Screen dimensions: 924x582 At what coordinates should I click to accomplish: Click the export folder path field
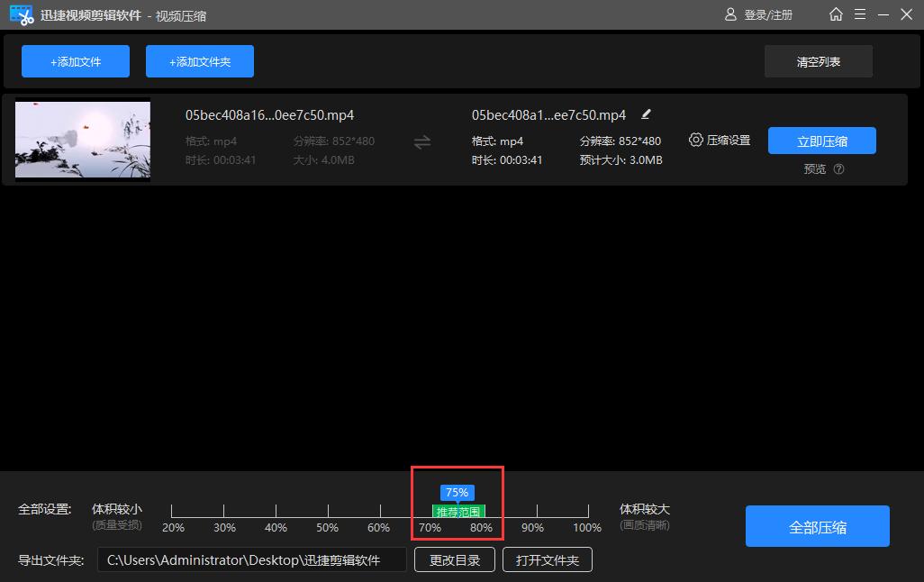point(251,559)
